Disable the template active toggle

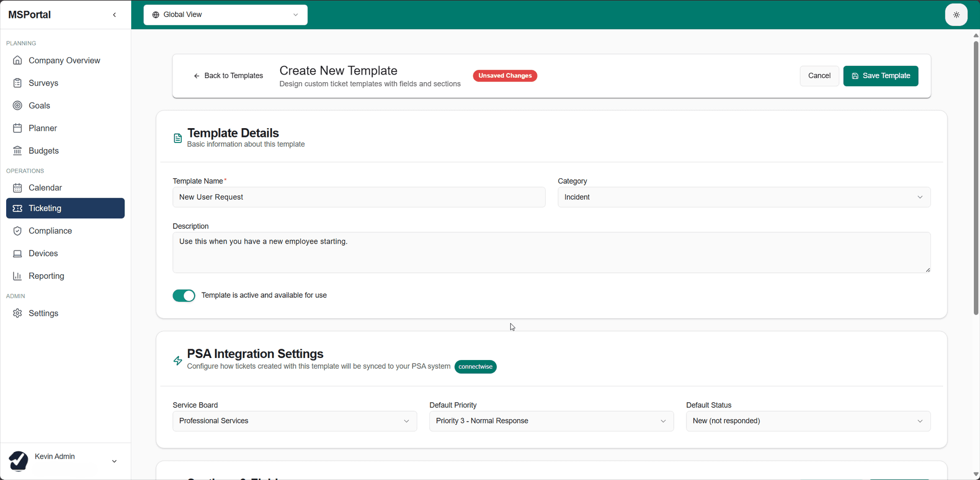click(184, 296)
